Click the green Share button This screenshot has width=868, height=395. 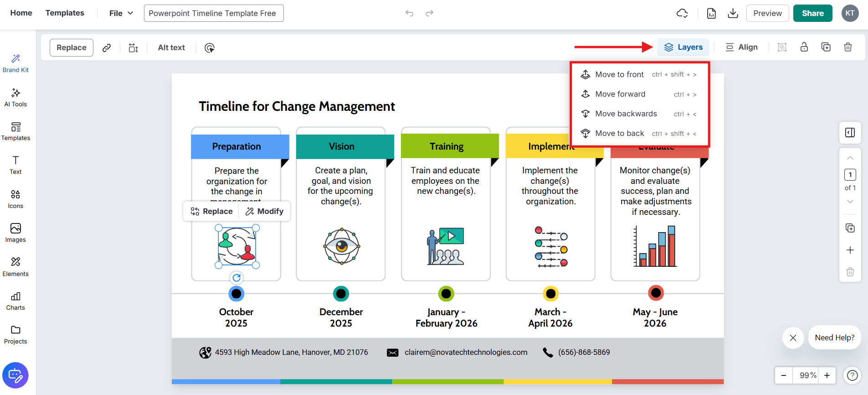(812, 13)
